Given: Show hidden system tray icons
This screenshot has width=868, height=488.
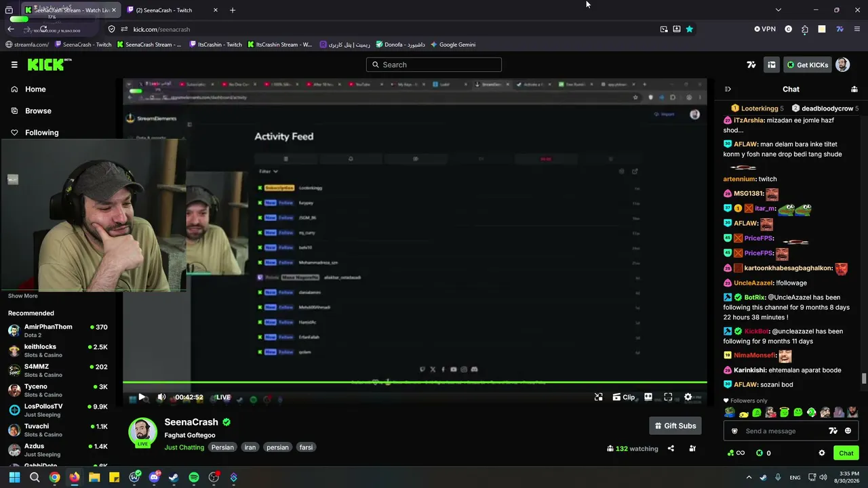Looking at the screenshot, I should (x=749, y=477).
